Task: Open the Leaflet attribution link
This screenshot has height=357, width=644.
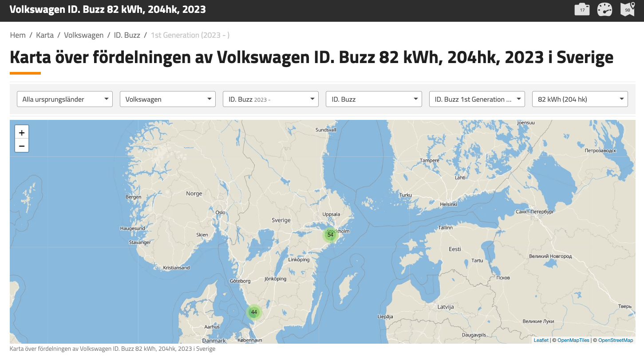Action: 541,340
